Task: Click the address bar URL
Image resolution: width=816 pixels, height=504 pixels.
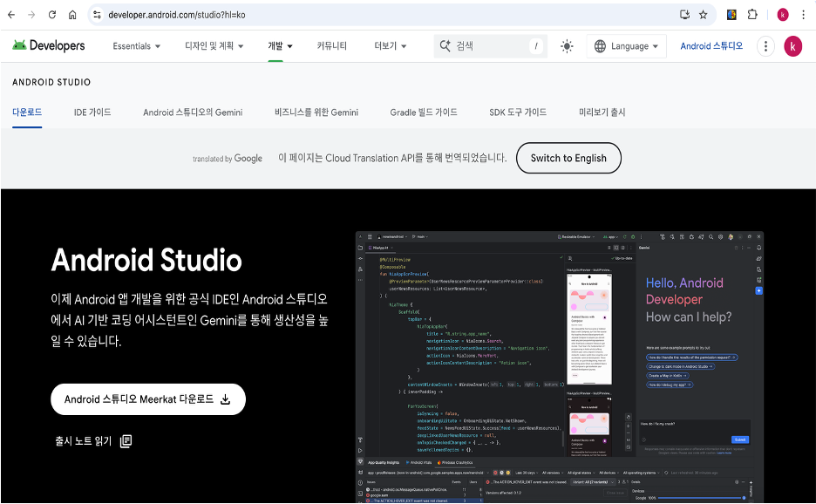Action: [177, 15]
